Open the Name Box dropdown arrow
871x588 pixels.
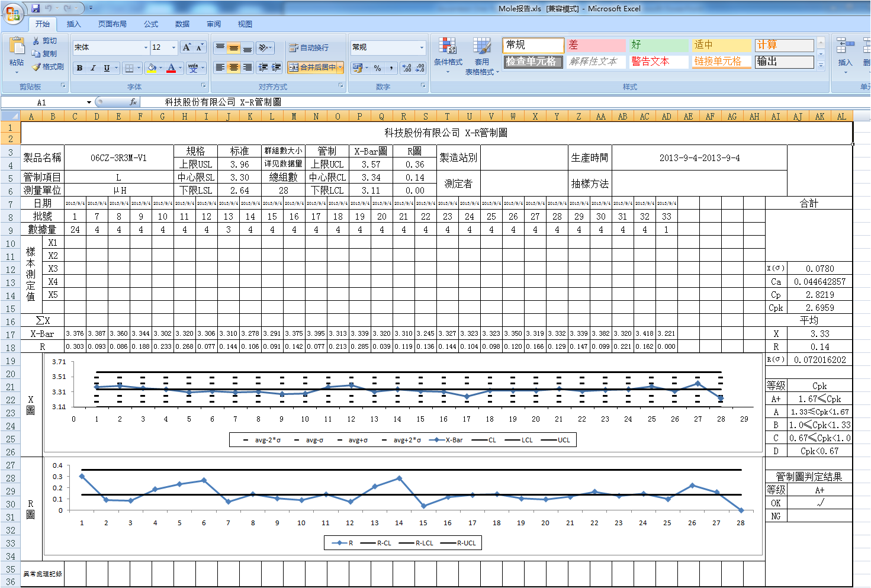[x=89, y=102]
